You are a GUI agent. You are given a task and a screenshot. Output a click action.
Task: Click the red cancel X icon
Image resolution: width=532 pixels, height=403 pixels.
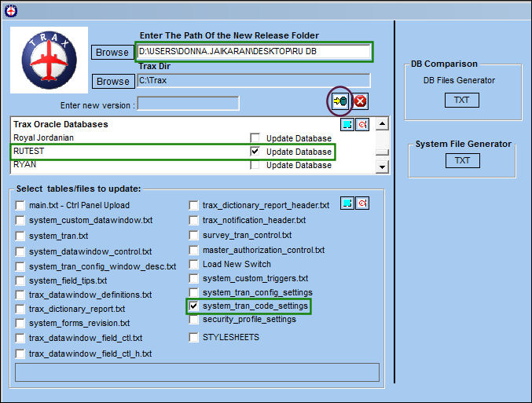pyautogui.click(x=361, y=101)
